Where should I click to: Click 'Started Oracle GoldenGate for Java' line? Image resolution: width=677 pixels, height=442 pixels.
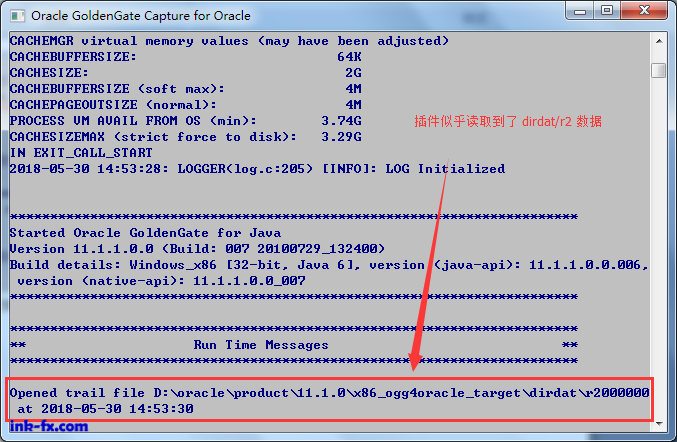point(146,233)
